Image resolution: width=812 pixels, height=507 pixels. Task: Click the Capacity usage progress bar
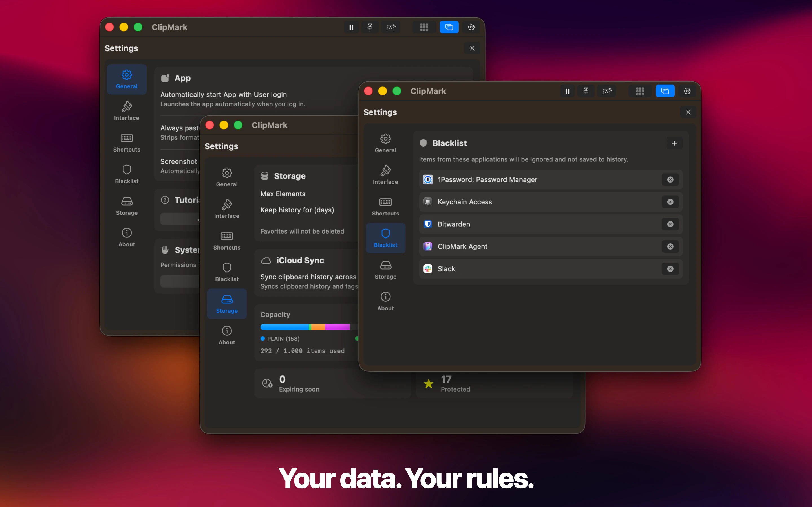coord(305,327)
